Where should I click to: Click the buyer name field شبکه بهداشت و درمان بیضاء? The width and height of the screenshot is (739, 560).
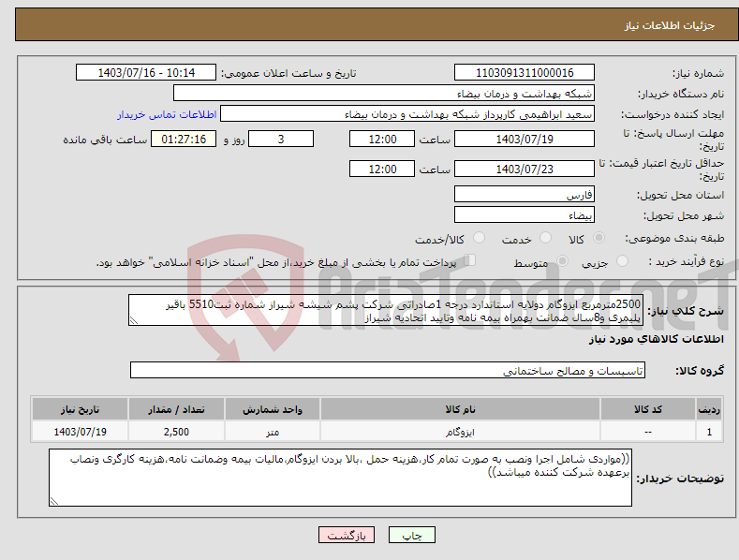click(x=384, y=94)
